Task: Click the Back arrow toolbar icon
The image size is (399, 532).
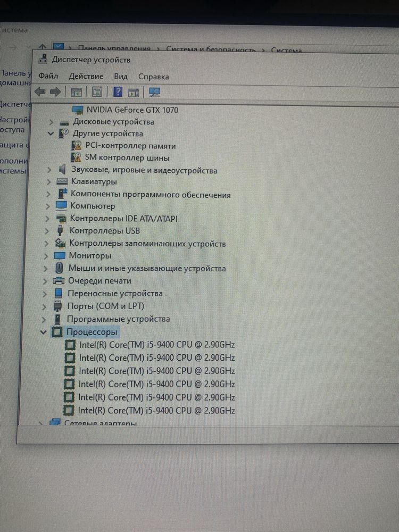Action: 40,92
